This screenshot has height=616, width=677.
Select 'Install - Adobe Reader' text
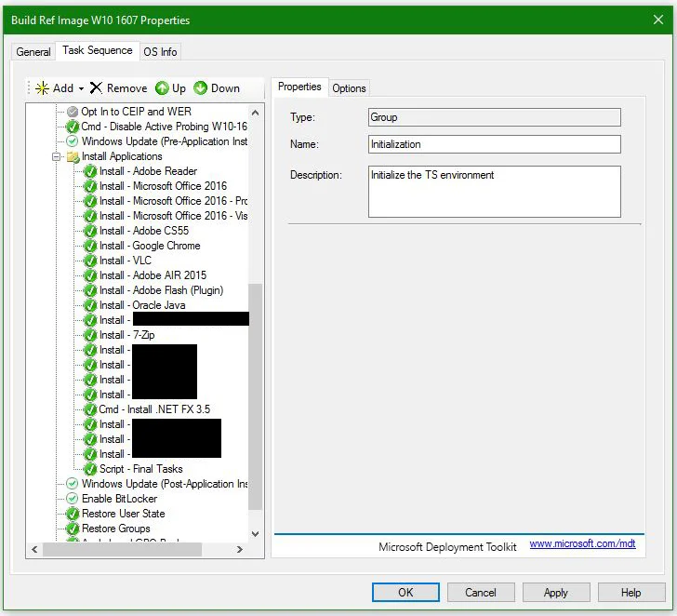point(148,171)
